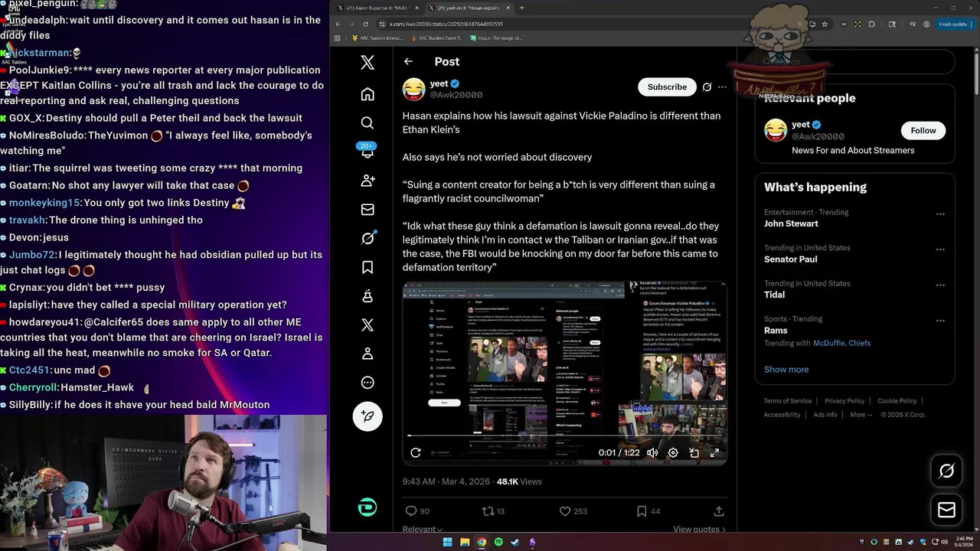This screenshot has width=980, height=551.
Task: Open the Follow people icon in sidebar
Action: pyautogui.click(x=367, y=181)
